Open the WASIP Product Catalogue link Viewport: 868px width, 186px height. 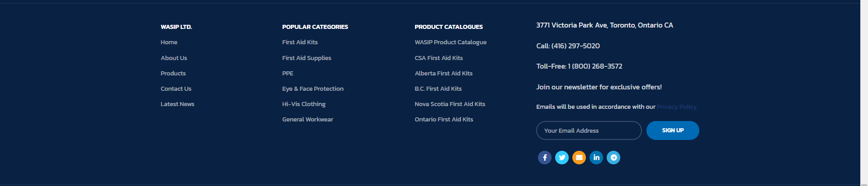click(x=450, y=42)
